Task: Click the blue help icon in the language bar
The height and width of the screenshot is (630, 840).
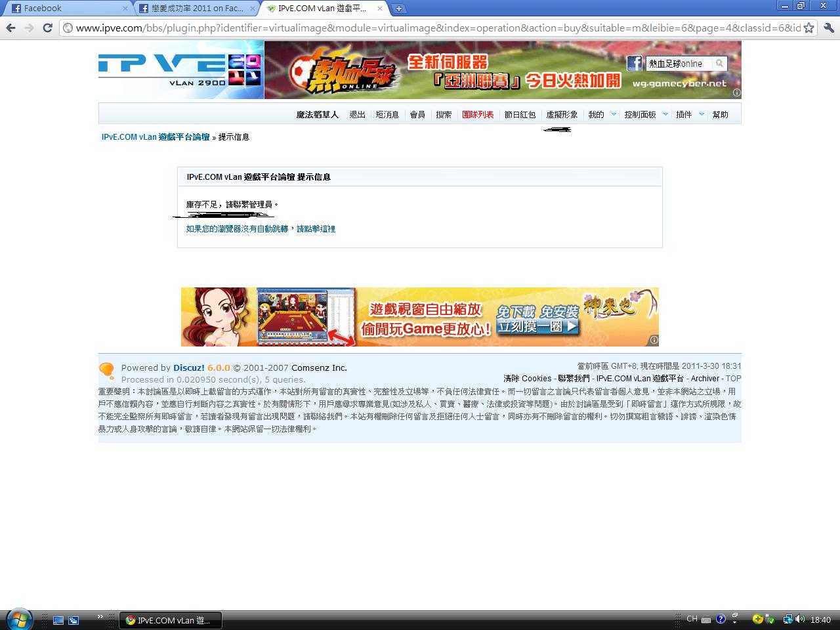Action: pyautogui.click(x=721, y=619)
